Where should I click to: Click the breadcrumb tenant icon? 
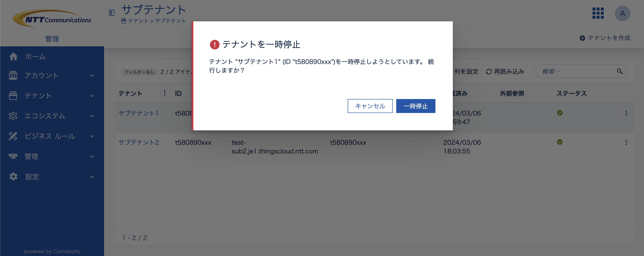click(123, 21)
